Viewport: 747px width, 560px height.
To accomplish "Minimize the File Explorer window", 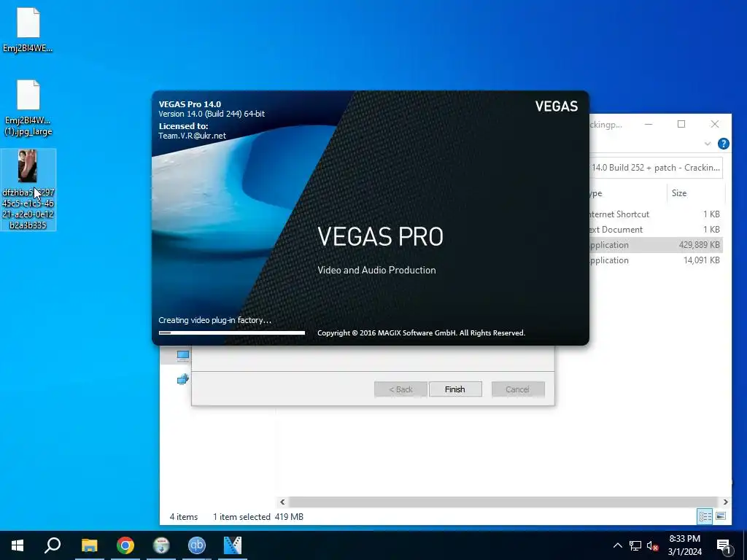I will pyautogui.click(x=649, y=124).
